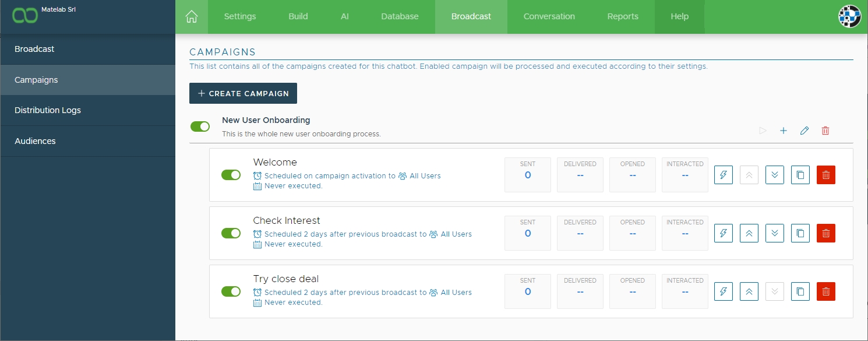Click the home icon in the top navigation
This screenshot has height=341, width=868.
coord(191,17)
